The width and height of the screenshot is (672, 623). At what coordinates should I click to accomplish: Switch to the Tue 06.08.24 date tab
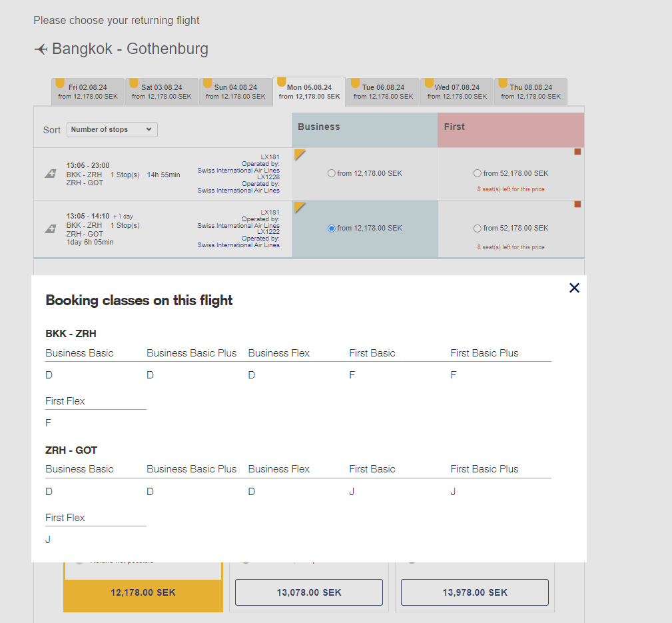(383, 92)
